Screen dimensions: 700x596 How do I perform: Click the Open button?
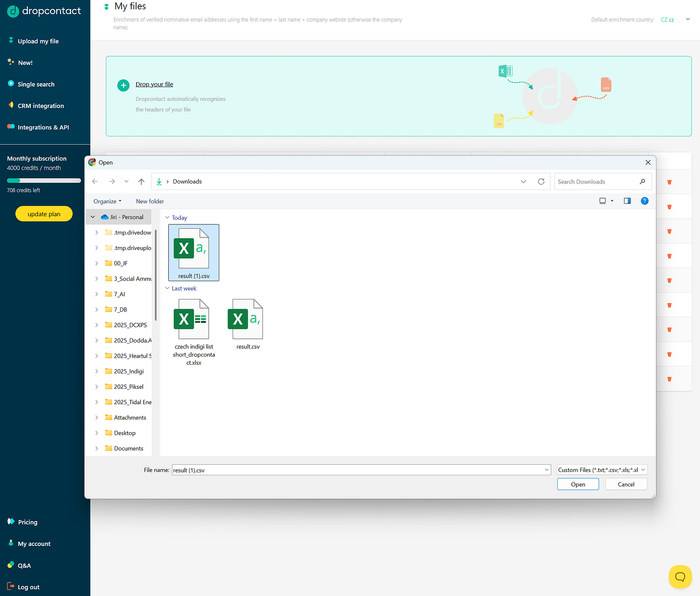point(578,484)
